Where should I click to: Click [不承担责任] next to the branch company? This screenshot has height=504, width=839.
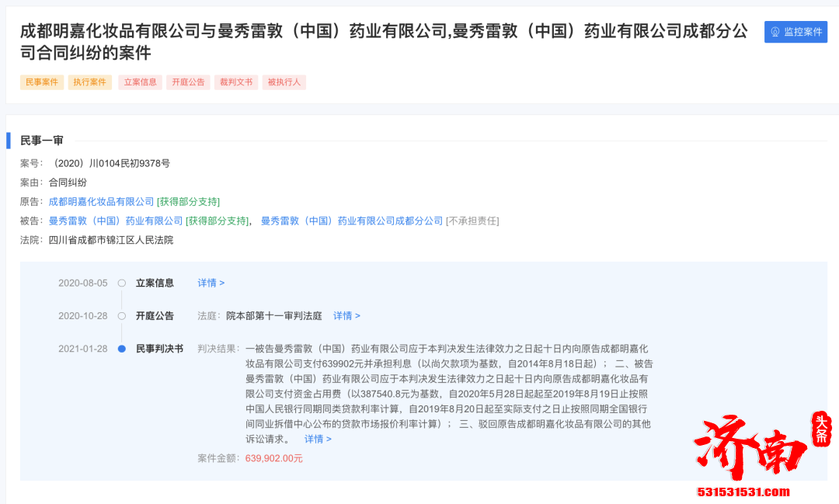475,220
